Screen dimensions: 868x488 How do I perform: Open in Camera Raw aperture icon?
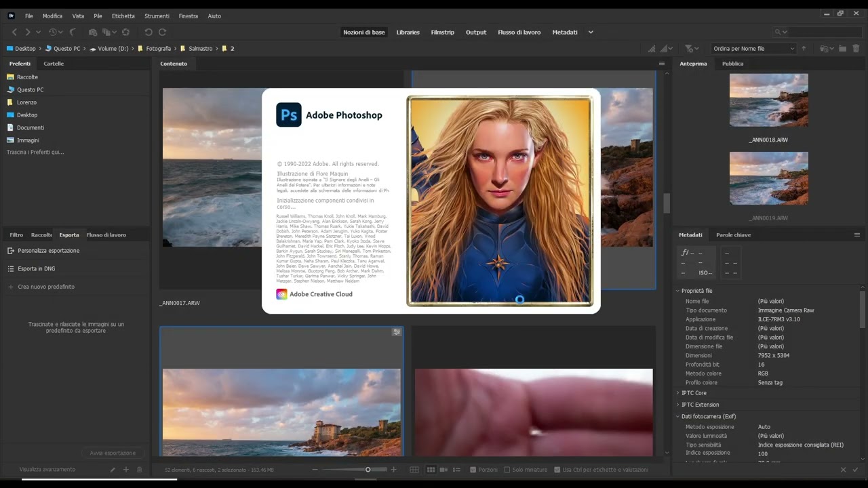pos(125,32)
